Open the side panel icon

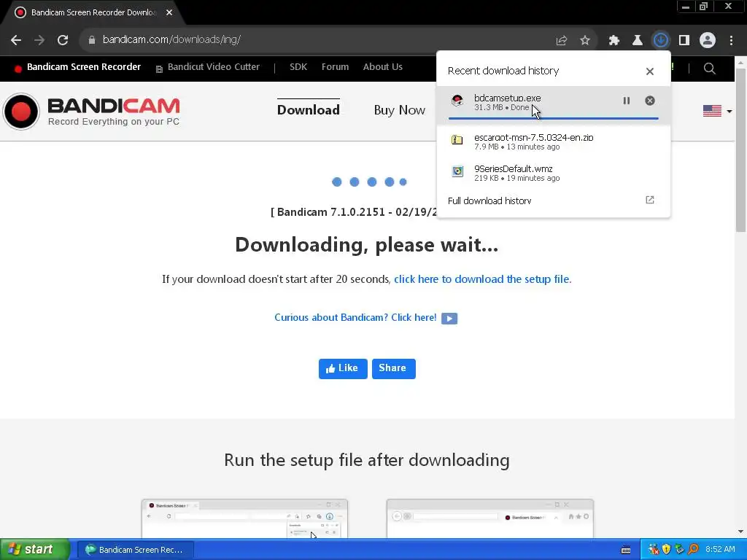[x=684, y=41]
